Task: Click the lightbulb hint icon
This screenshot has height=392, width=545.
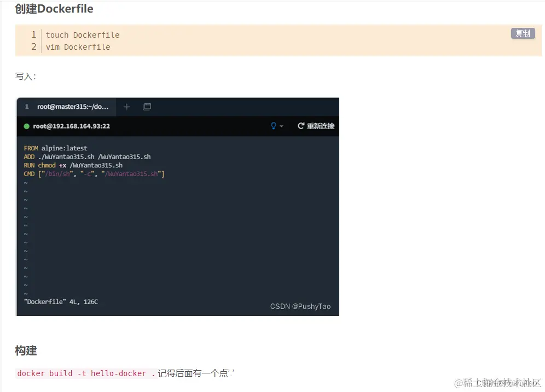Action: tap(274, 126)
